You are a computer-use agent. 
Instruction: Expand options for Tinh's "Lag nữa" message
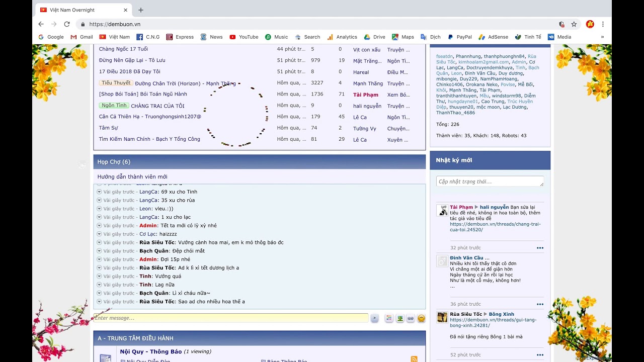99,285
